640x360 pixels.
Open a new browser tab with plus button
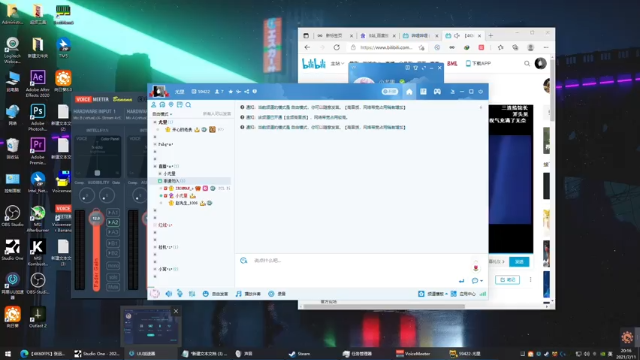[x=491, y=36]
